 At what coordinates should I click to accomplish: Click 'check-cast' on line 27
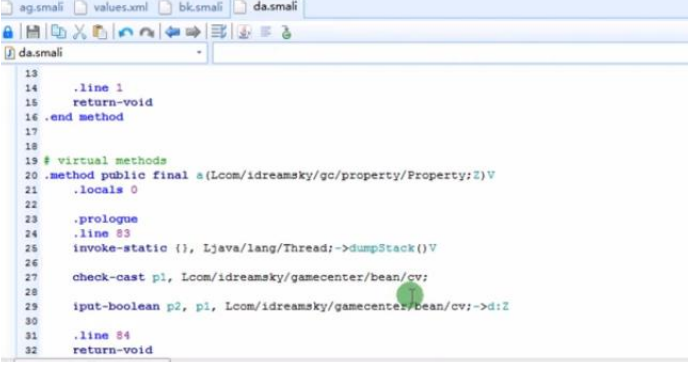pos(109,277)
